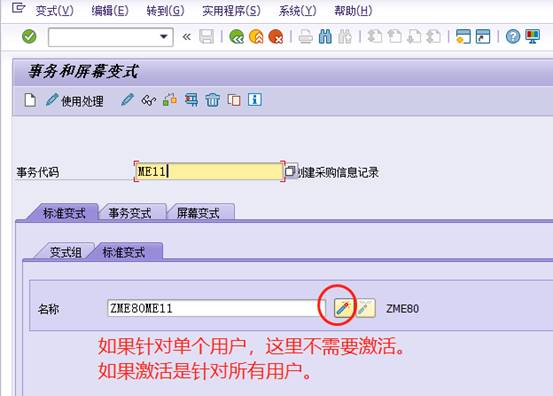Viewport: 553px width, 396px height.
Task: Click the circled Activate variant icon
Action: [343, 308]
